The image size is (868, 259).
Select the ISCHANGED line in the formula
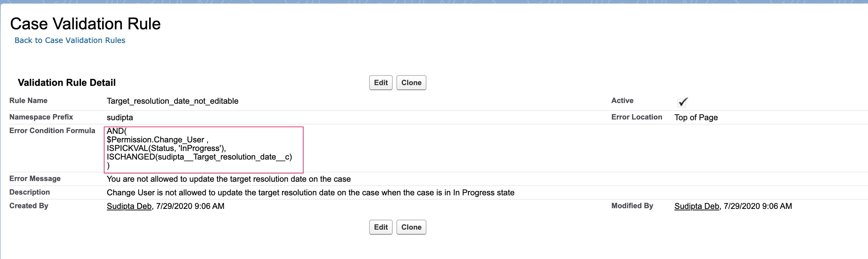(200, 157)
